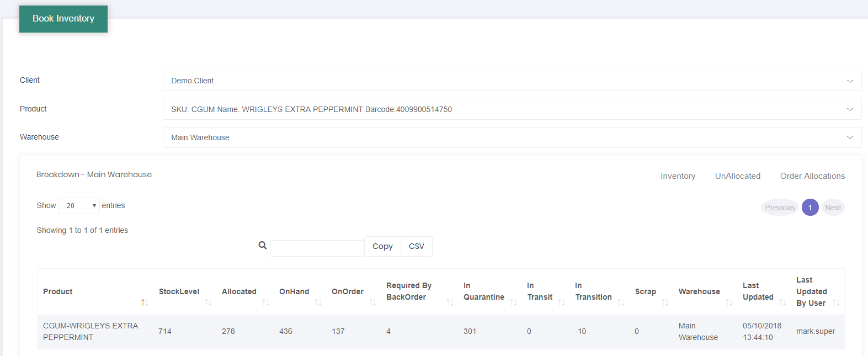Click Showing 1 to 1 of 1 entries text
The image size is (868, 356).
(82, 230)
